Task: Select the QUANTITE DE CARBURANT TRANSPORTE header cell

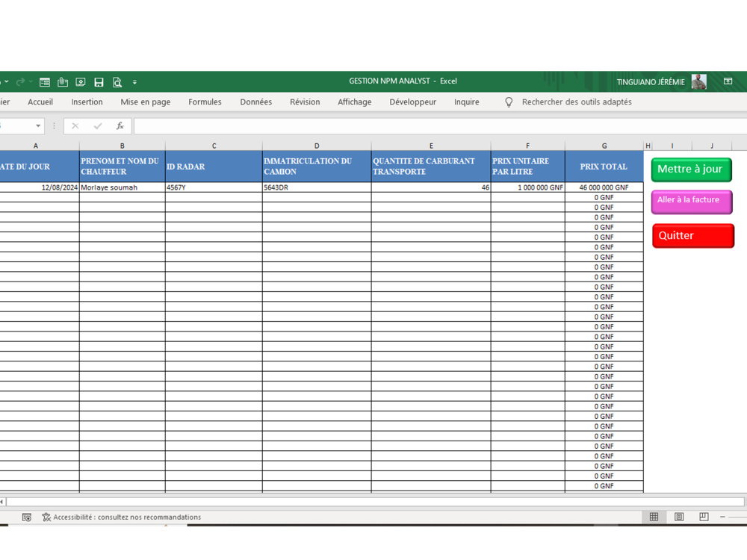Action: tap(431, 167)
